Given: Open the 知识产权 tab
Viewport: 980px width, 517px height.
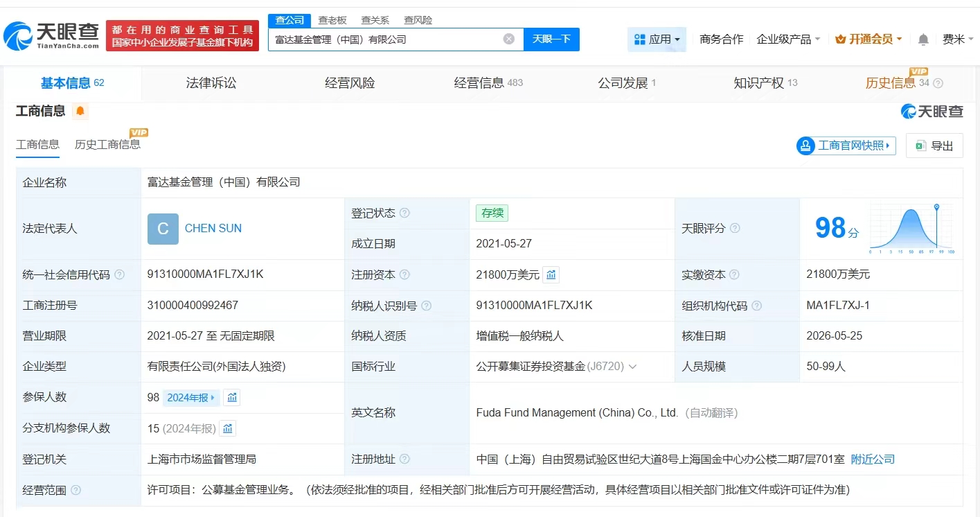Looking at the screenshot, I should point(765,83).
